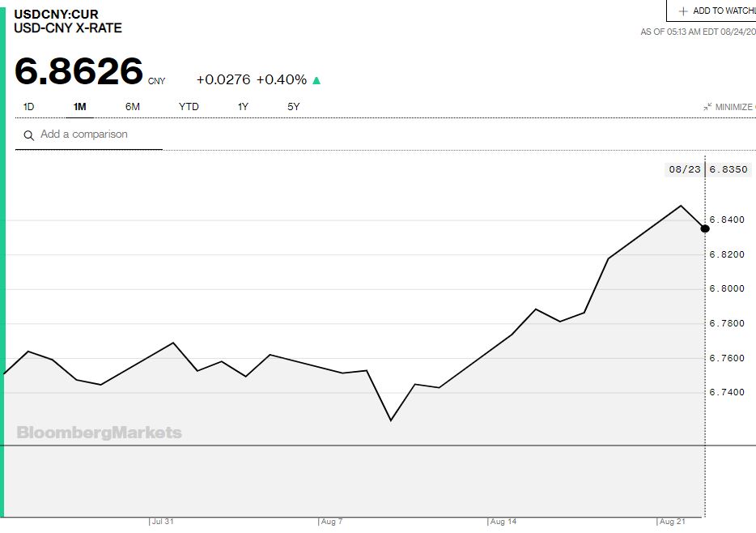
Task: Click the USDCNY:CUR ticker title
Action: pos(56,14)
